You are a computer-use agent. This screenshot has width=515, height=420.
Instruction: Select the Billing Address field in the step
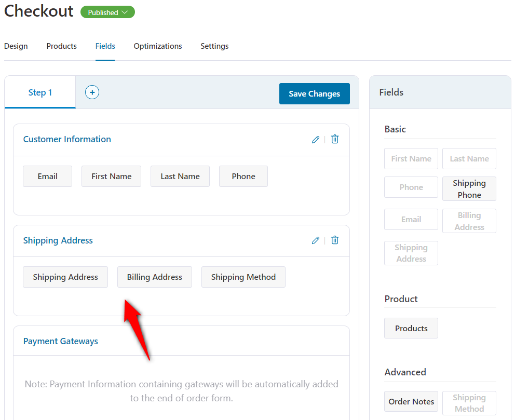click(x=155, y=277)
